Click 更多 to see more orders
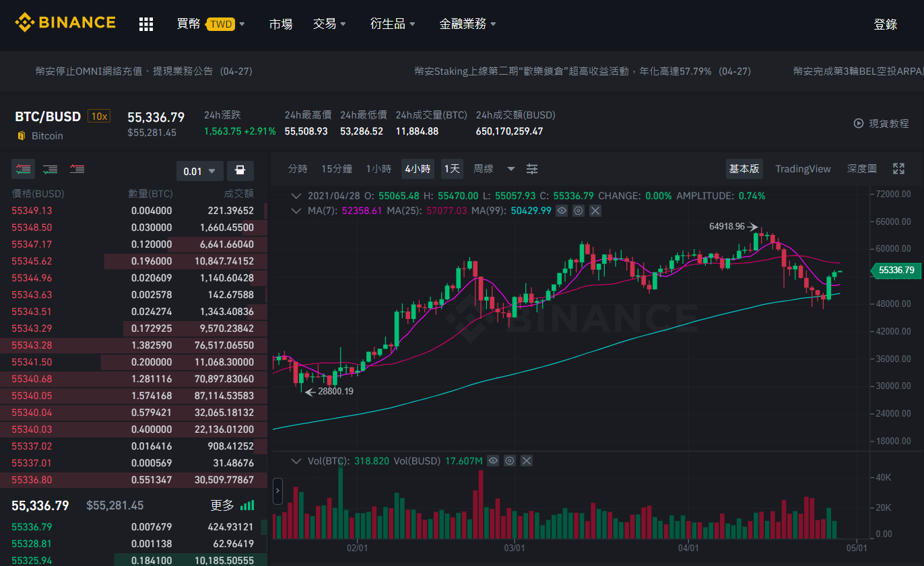Viewport: 924px width, 566px height. (x=222, y=505)
